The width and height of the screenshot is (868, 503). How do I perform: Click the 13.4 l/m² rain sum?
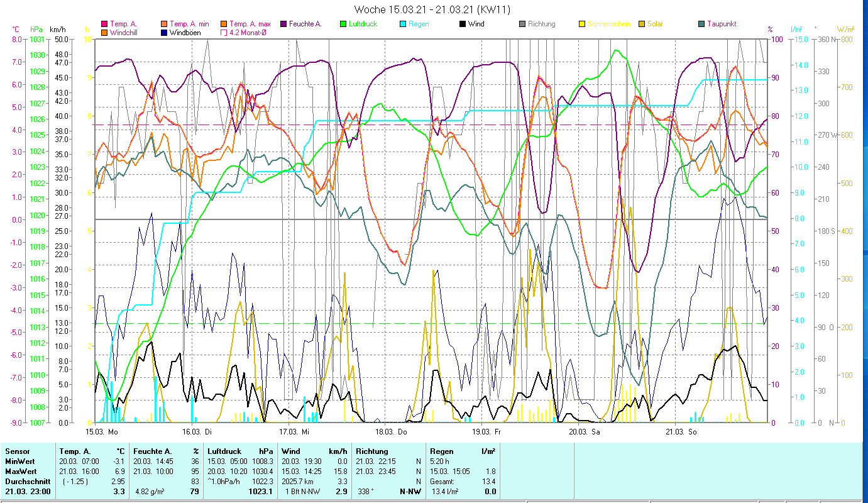pos(445,492)
